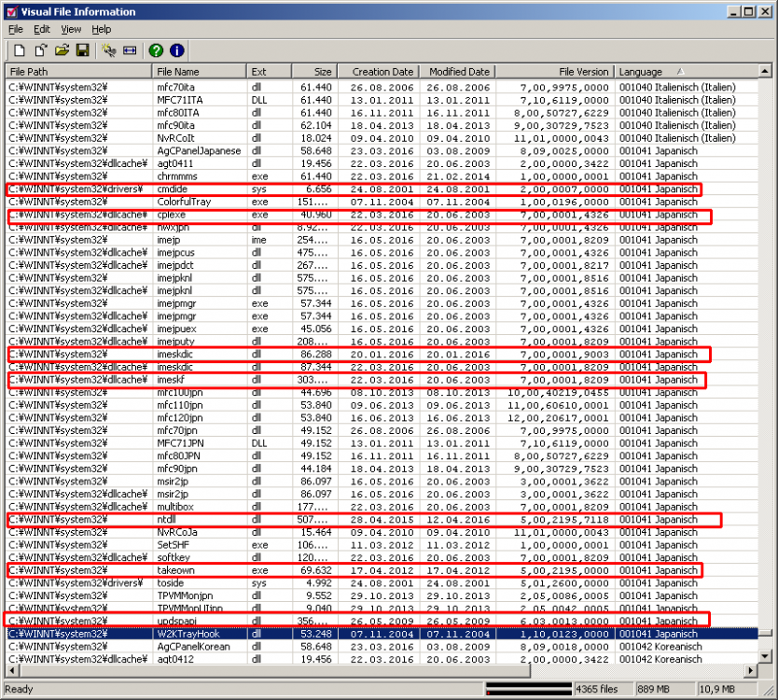
Task: Open the Help menu
Action: coord(101,30)
